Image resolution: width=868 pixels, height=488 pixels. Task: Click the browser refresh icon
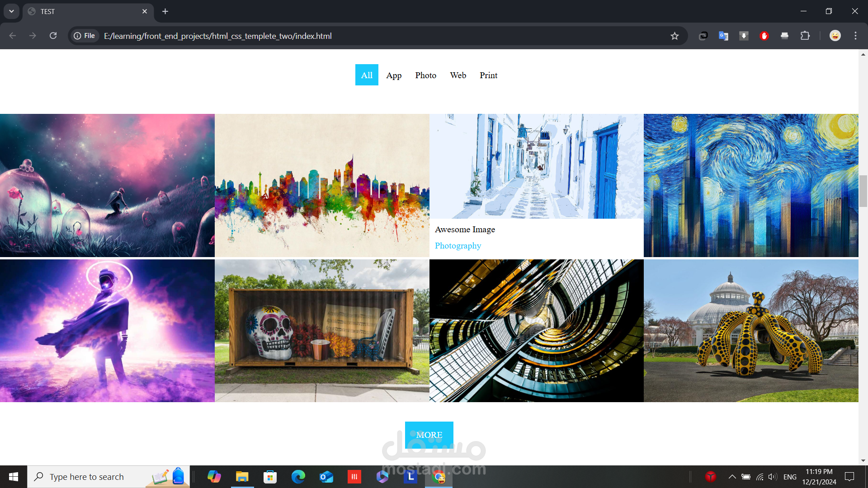point(53,36)
